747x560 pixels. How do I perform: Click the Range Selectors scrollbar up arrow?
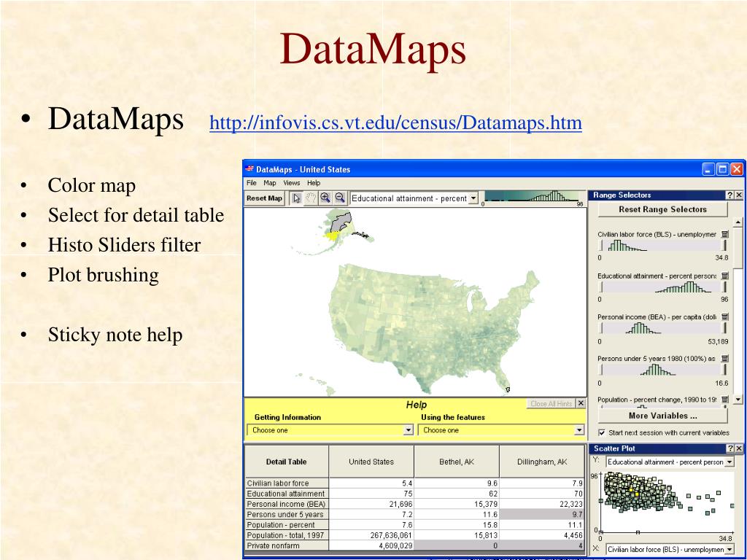(738, 223)
